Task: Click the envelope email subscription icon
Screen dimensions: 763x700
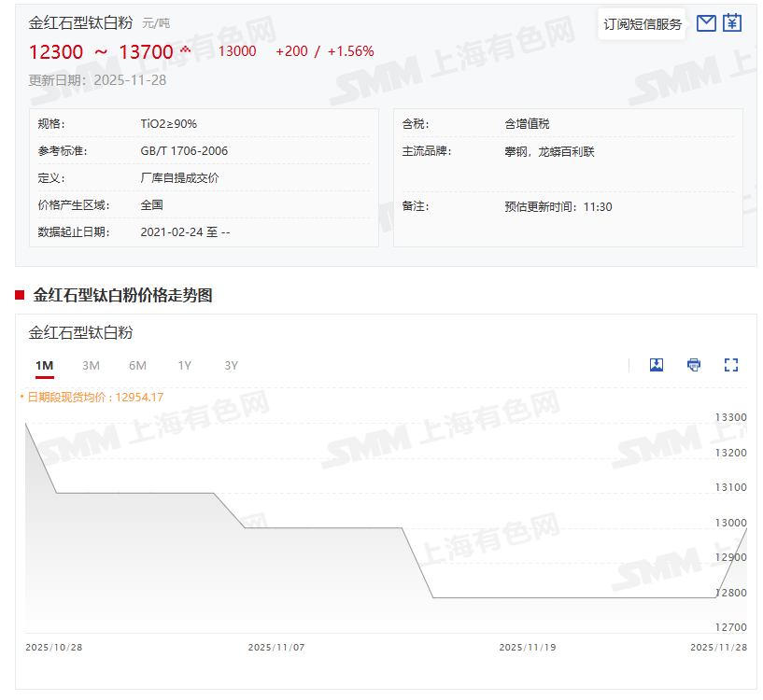Action: tap(706, 23)
